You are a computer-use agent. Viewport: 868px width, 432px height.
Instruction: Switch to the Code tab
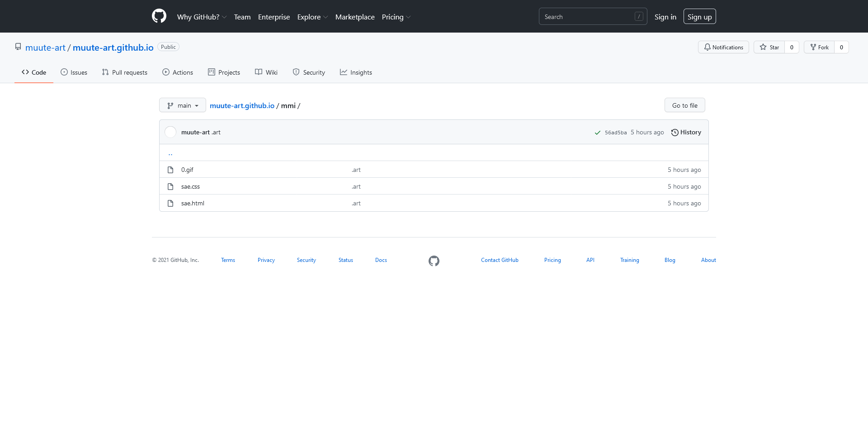(34, 72)
